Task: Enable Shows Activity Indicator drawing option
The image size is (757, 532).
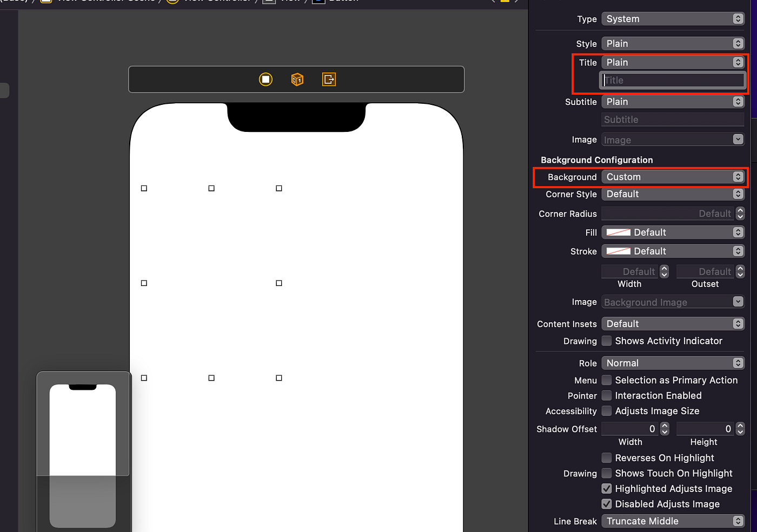Action: click(607, 341)
